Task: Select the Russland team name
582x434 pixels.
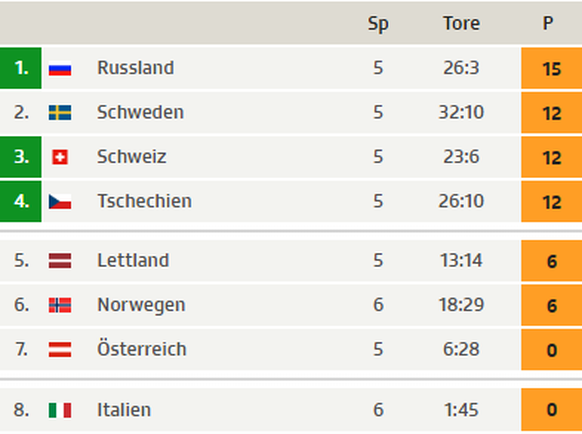Action: [135, 68]
